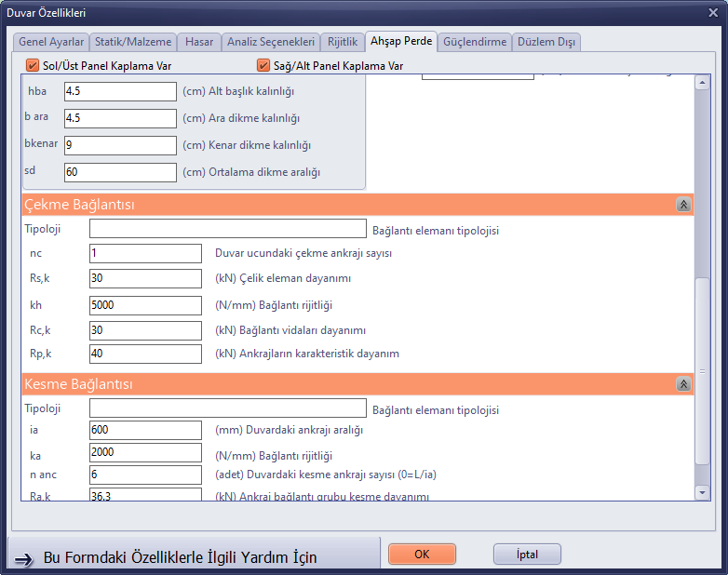The height and width of the screenshot is (575, 728).
Task: Open the Güçlendirme tab
Action: point(475,42)
